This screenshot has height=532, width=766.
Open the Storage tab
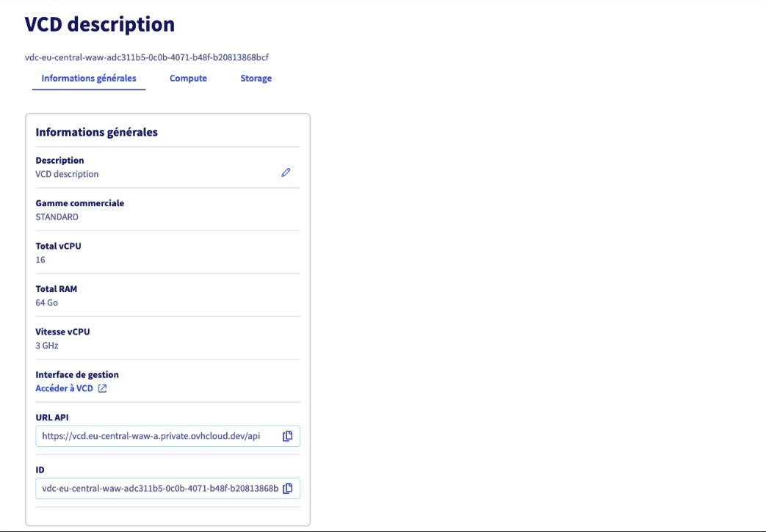(x=256, y=79)
